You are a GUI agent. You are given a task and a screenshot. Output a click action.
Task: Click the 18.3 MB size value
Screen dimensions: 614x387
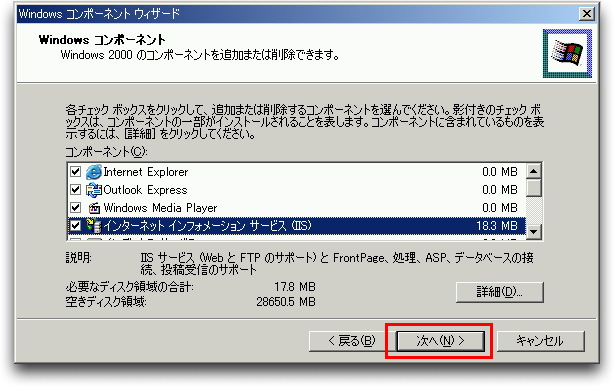pyautogui.click(x=497, y=226)
